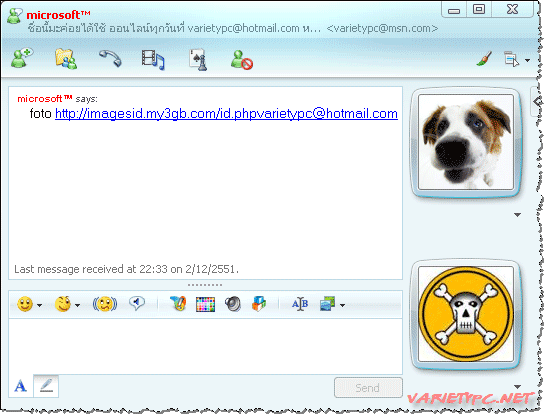This screenshot has width=544, height=414.
Task: Open the imagesid.my3gb.com link
Action: [x=226, y=113]
